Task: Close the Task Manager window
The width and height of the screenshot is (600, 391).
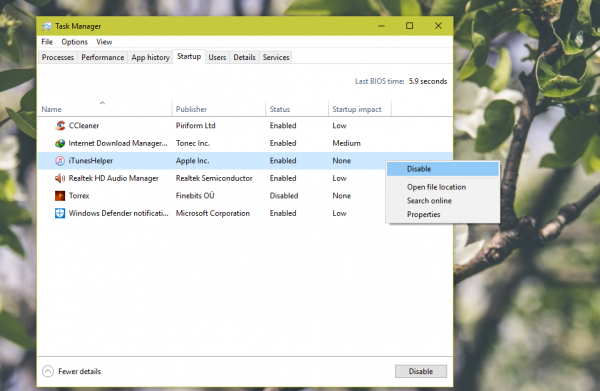Action: click(438, 26)
